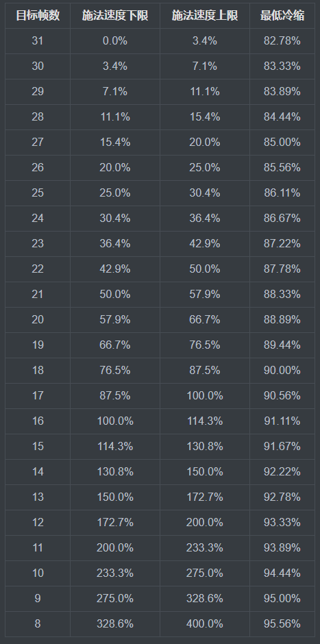Select the 95.56% cooldown cell
Image resolution: width=320 pixels, height=644 pixels.
click(282, 624)
